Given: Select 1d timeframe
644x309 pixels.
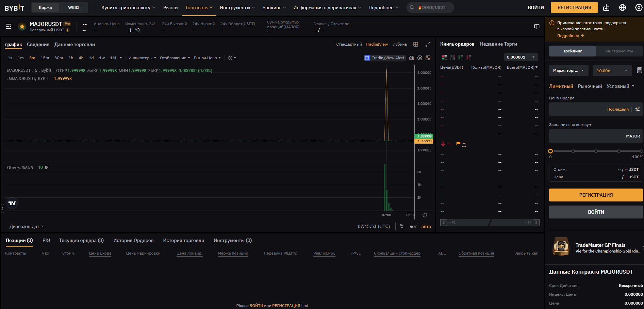Looking at the screenshot, I should click(91, 58).
